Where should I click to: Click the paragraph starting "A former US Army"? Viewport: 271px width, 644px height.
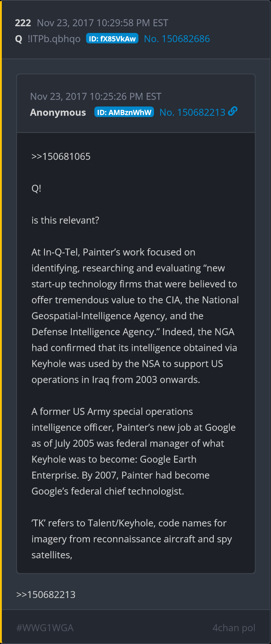click(133, 451)
